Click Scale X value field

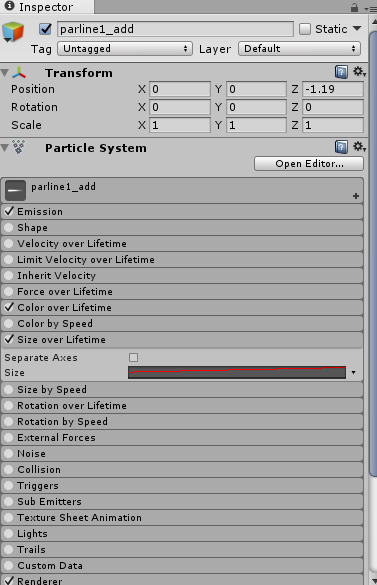[180, 125]
